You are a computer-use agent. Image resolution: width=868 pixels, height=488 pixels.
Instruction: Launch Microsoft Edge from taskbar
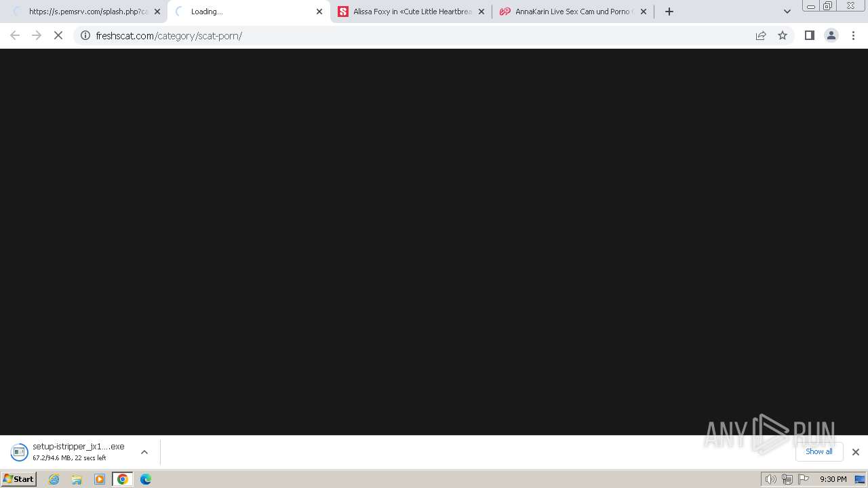146,479
